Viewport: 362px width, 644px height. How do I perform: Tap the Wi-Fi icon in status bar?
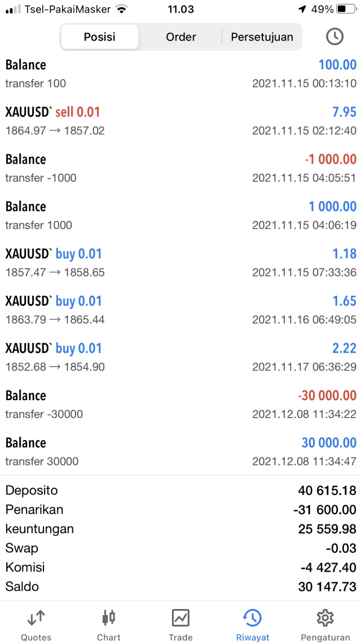(x=122, y=9)
